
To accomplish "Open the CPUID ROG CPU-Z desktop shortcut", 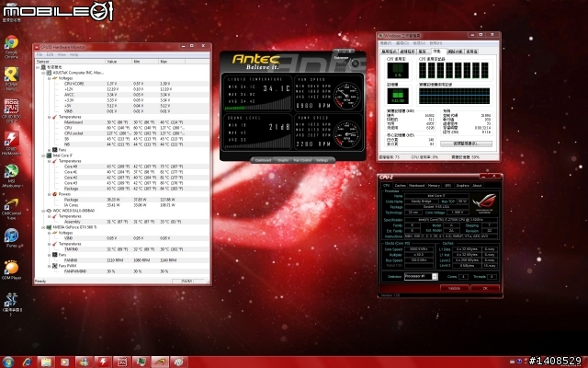I will [x=11, y=110].
